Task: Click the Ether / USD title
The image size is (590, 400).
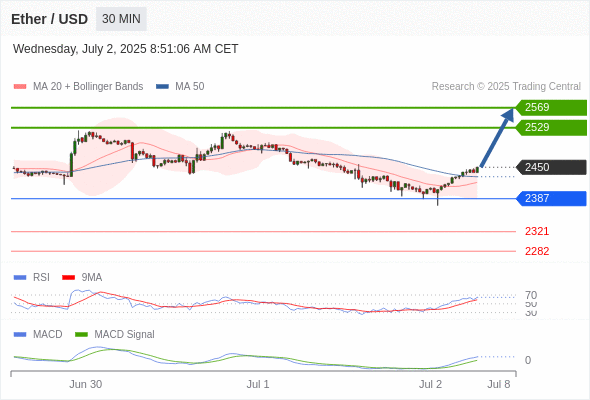Action: (49, 19)
